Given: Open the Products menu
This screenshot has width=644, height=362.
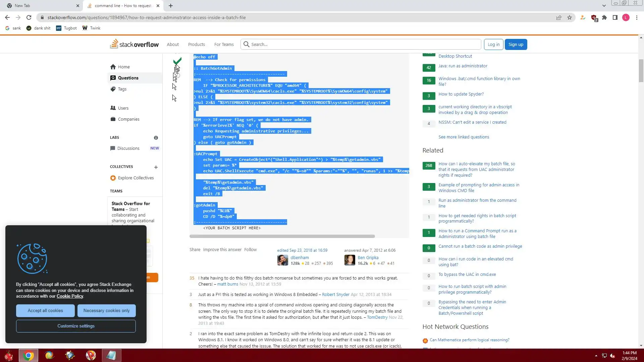Looking at the screenshot, I should [x=196, y=44].
